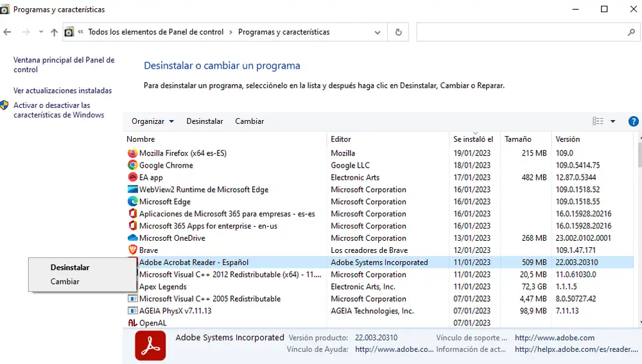Click the Vínculo de Ayuda adobe link
This screenshot has width=642, height=364.
click(x=394, y=349)
